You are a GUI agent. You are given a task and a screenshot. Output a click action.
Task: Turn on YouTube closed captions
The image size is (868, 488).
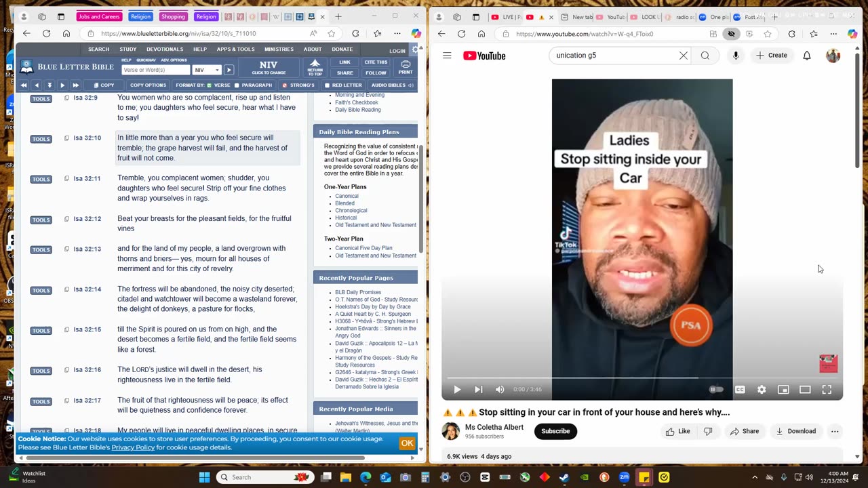click(x=740, y=390)
